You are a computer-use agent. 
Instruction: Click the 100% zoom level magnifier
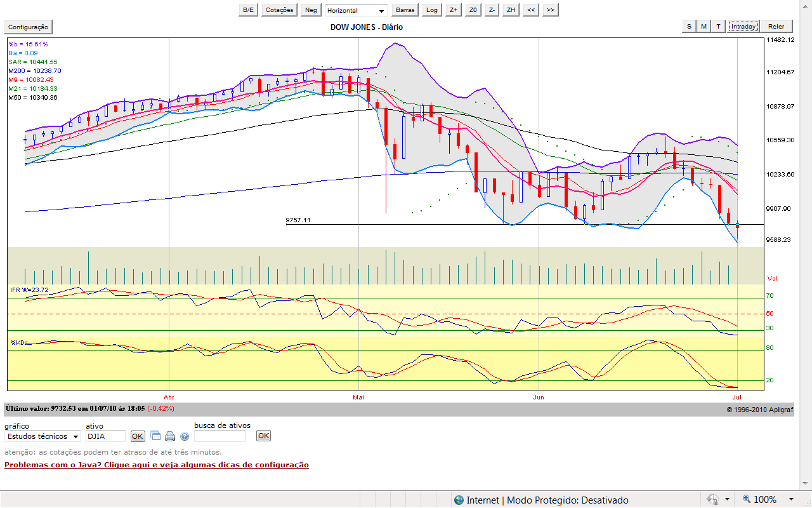coord(747,500)
